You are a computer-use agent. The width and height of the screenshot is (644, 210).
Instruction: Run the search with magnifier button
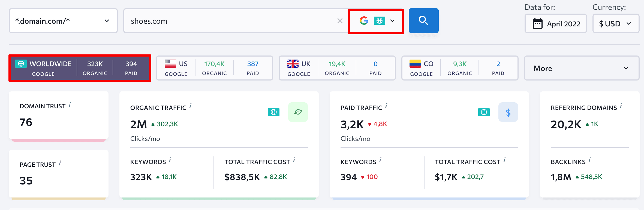[423, 21]
